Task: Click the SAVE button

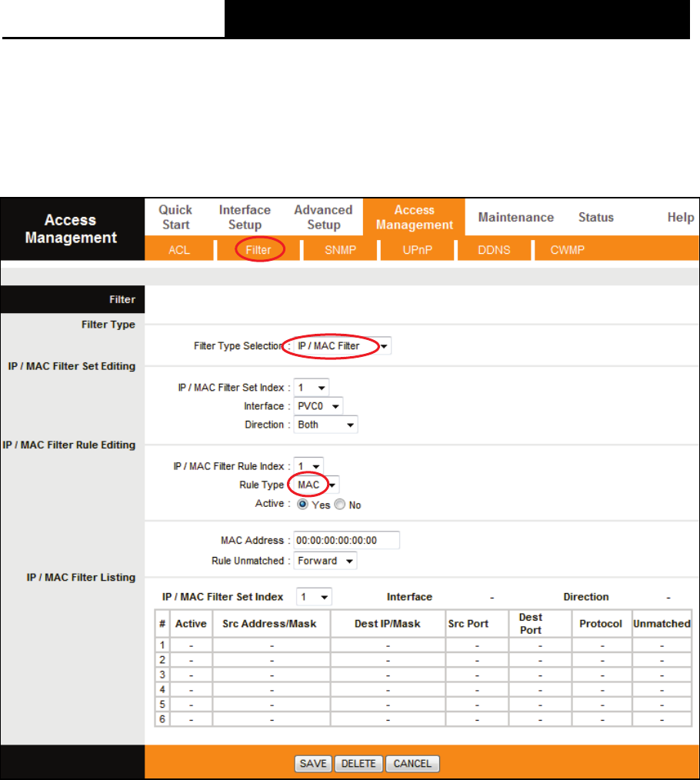Action: click(x=313, y=764)
